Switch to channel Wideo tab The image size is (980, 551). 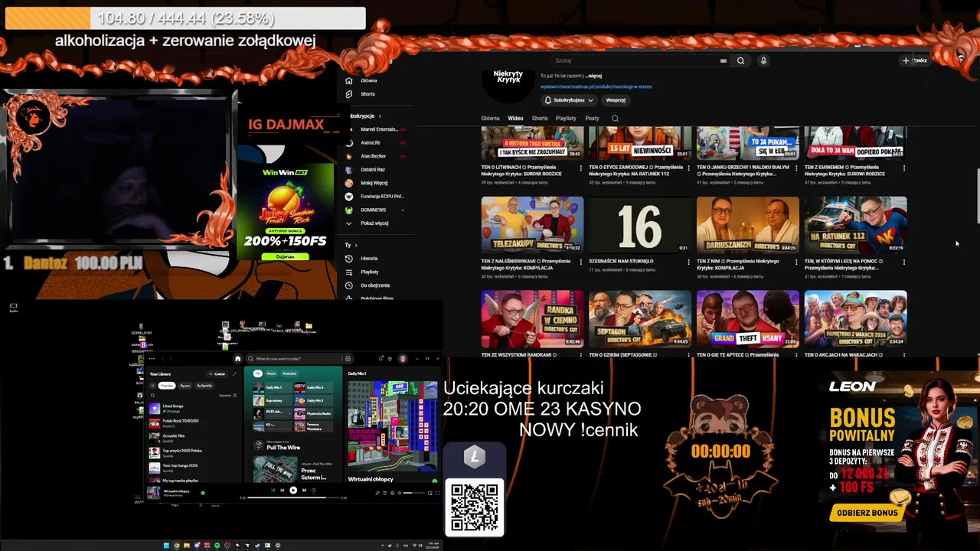point(515,119)
